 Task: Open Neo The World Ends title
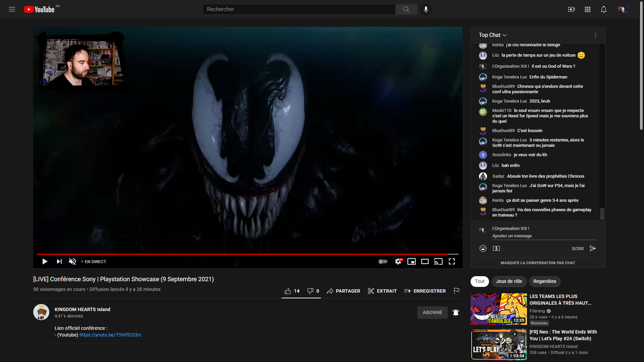tap(563, 335)
